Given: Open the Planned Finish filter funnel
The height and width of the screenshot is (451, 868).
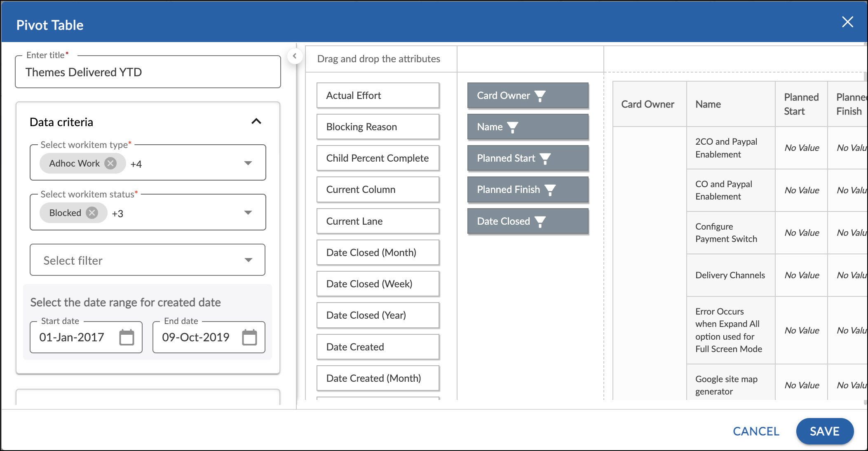Looking at the screenshot, I should pyautogui.click(x=550, y=190).
